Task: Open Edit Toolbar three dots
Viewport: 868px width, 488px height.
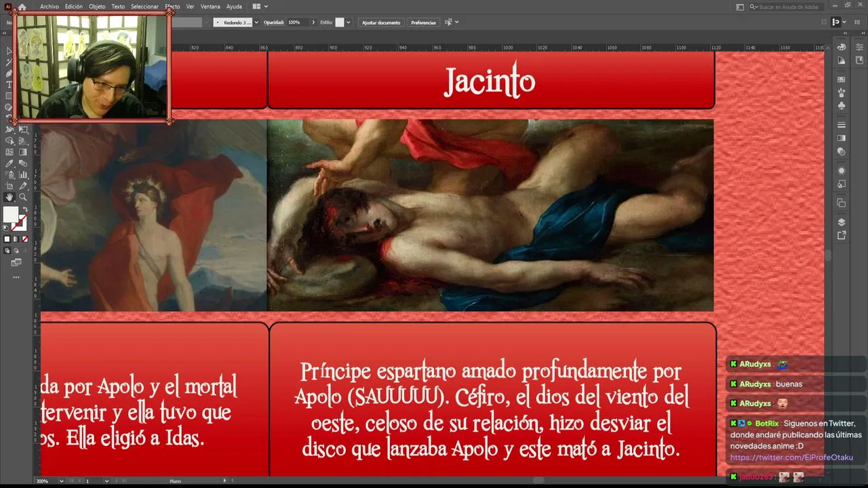Action: (16, 277)
